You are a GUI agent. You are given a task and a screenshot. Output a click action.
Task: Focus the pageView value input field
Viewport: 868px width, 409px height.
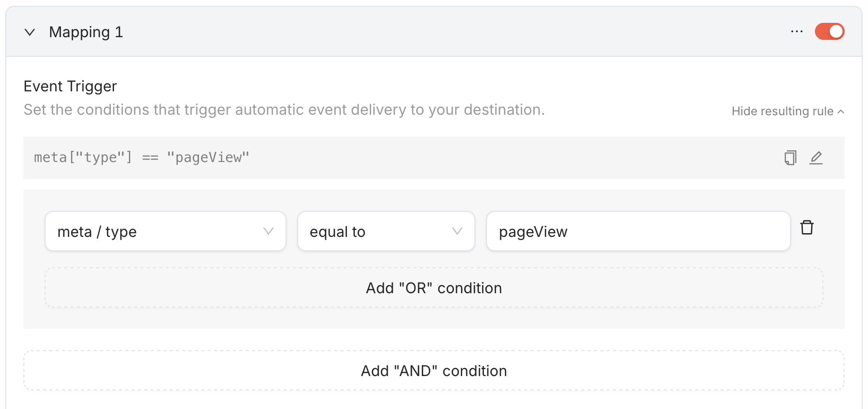point(638,232)
